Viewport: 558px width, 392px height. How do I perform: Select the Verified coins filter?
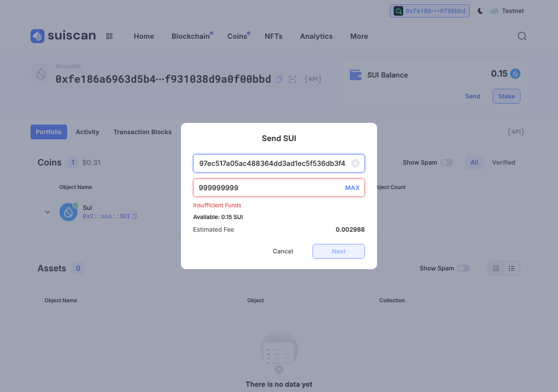(x=504, y=162)
